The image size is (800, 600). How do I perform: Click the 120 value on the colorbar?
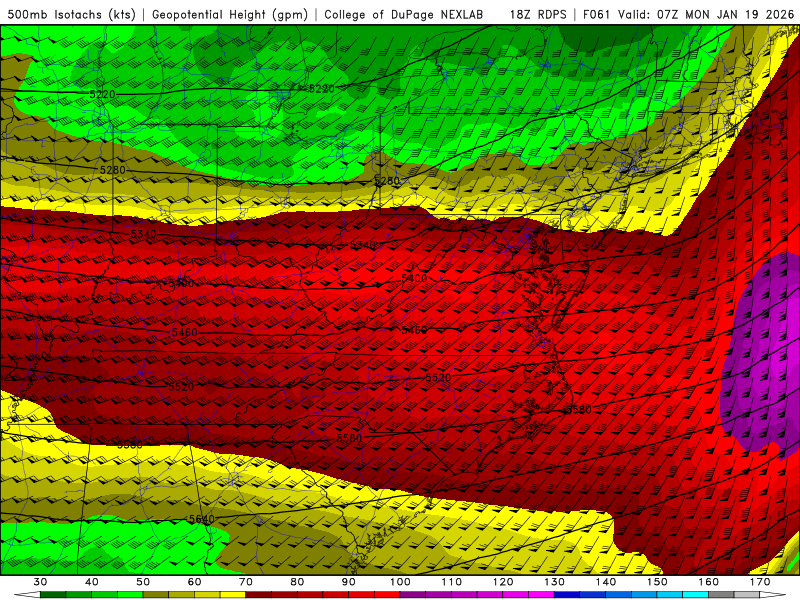coord(503,582)
